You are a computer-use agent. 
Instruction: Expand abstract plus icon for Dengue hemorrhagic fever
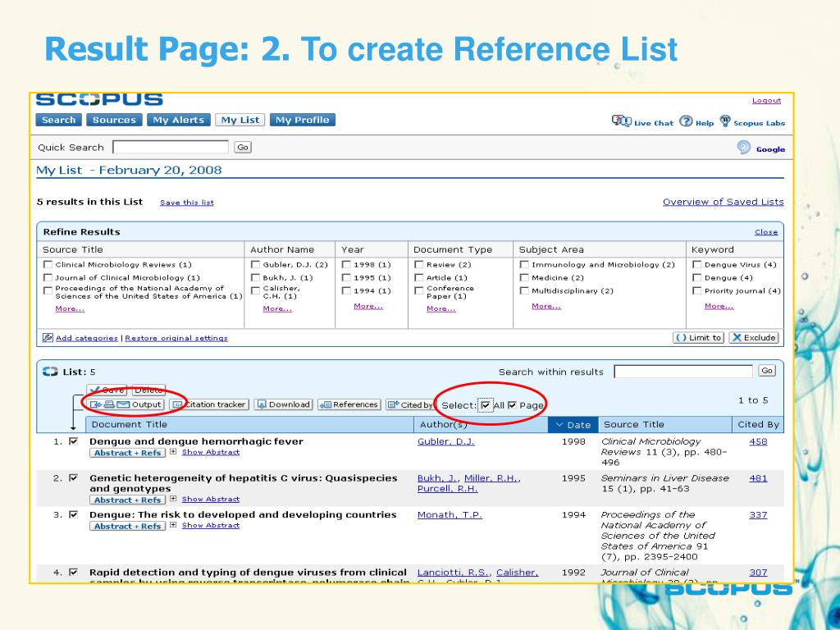point(173,452)
